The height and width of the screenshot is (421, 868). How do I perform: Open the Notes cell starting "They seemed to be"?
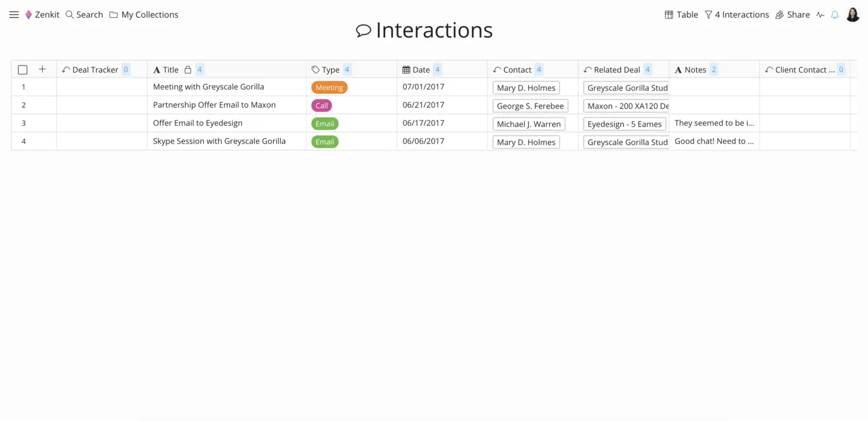click(714, 123)
